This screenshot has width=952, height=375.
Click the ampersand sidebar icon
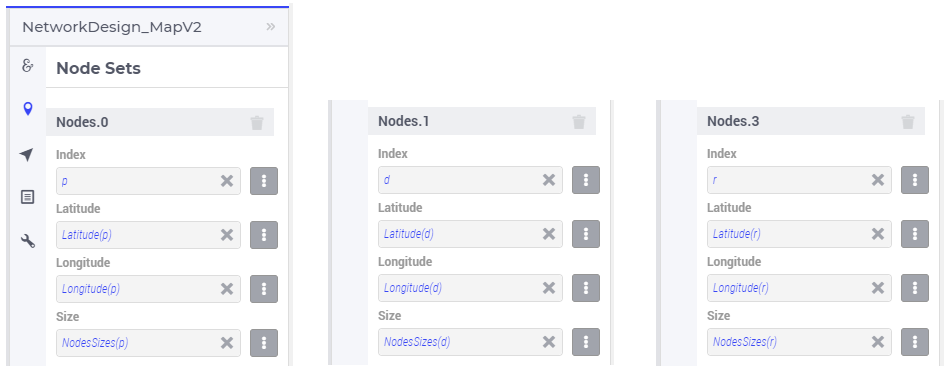[27, 66]
